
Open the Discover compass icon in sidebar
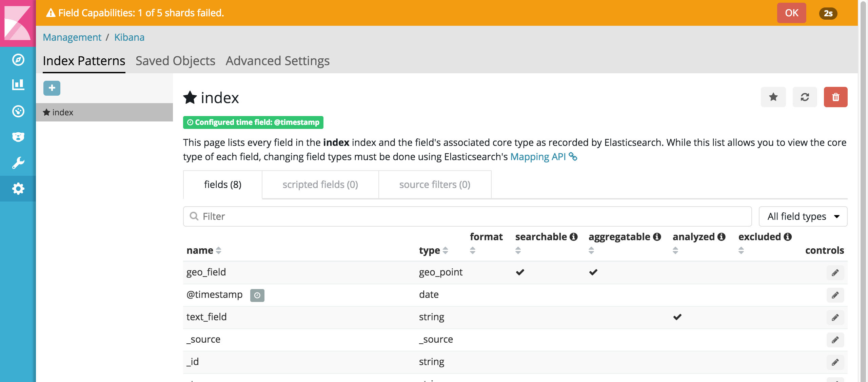(18, 60)
